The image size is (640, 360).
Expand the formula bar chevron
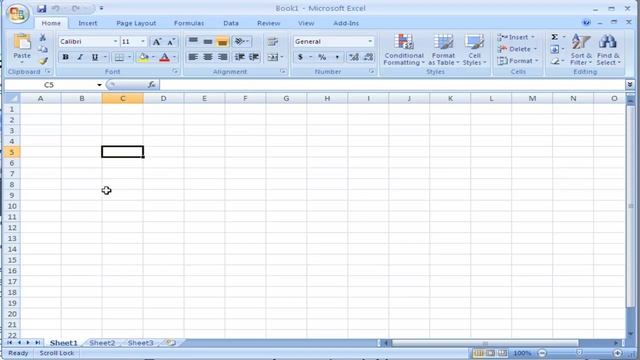pyautogui.click(x=630, y=84)
